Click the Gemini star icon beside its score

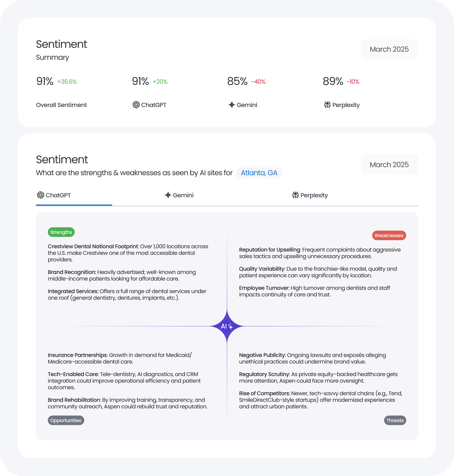231,105
